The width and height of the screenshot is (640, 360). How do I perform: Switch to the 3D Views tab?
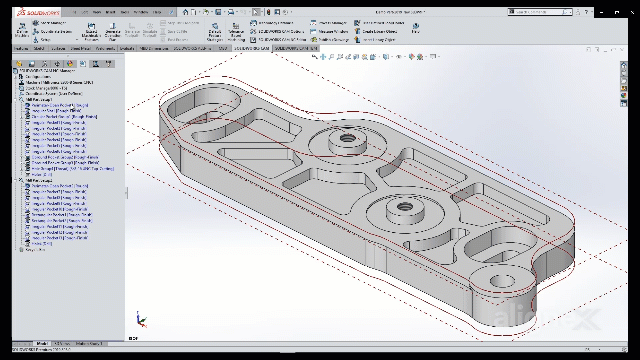click(62, 344)
